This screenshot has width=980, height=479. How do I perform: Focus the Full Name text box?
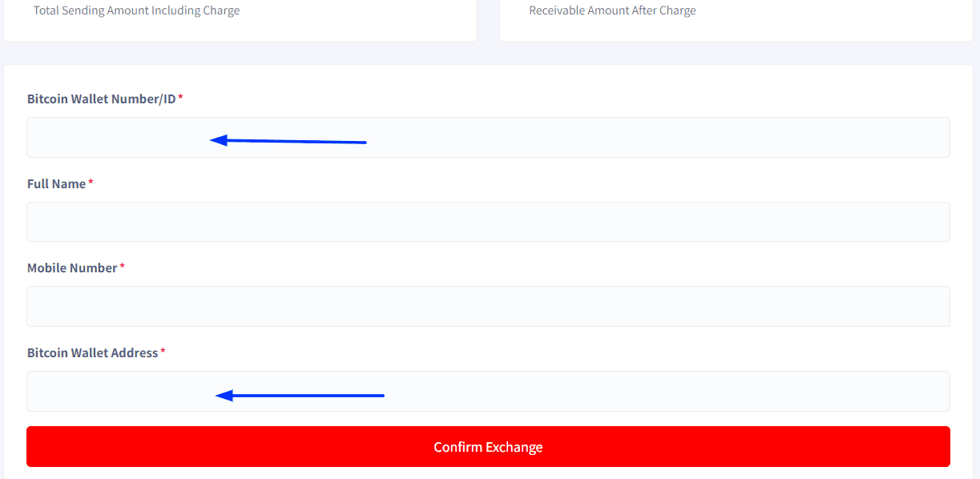(488, 222)
